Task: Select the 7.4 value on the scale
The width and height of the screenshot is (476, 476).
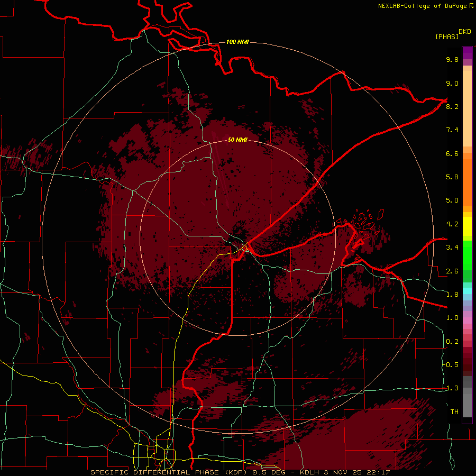Action: tap(452, 130)
